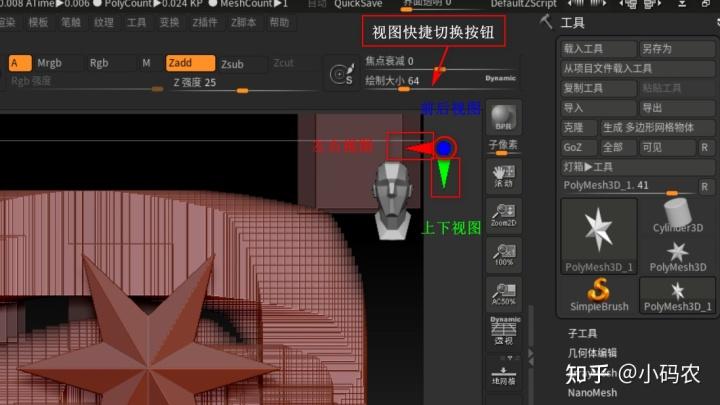
Task: Click the gyro brush icon with S
Action: pos(343,73)
